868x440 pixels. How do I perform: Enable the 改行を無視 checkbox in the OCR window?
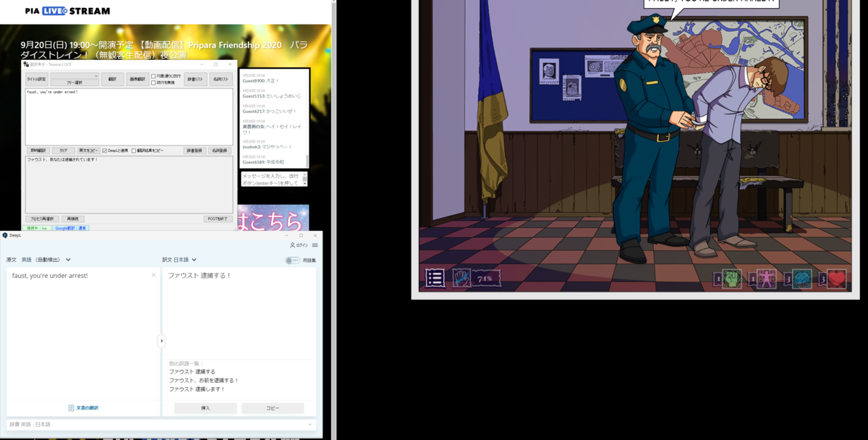153,82
